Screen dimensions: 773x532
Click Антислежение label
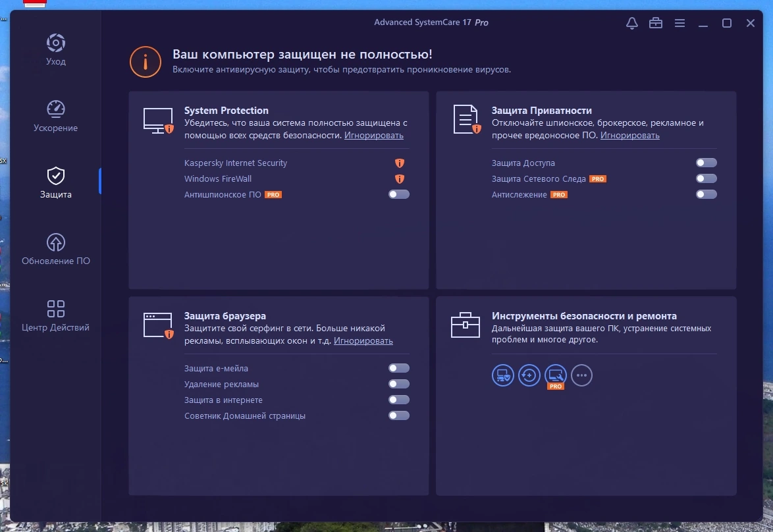coord(519,195)
